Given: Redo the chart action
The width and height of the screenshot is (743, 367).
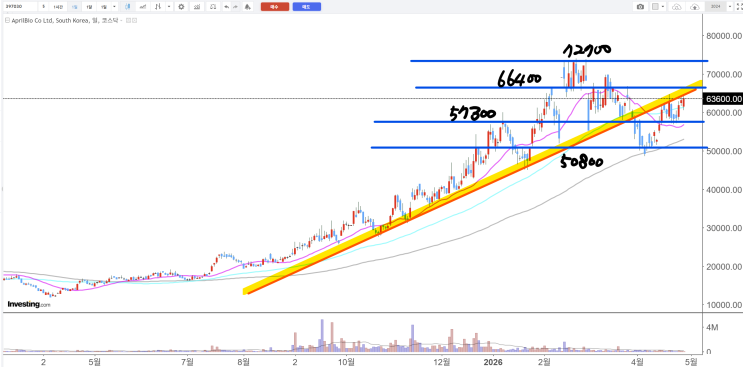Looking at the screenshot, I should (235, 7).
